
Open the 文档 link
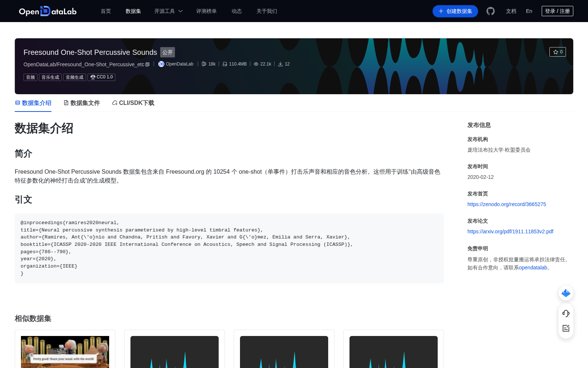[x=511, y=11]
